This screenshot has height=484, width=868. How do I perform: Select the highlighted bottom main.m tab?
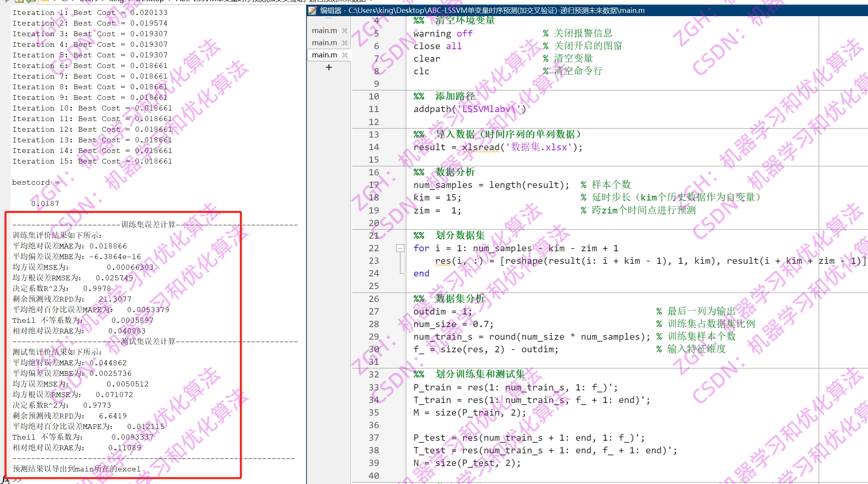[x=324, y=55]
